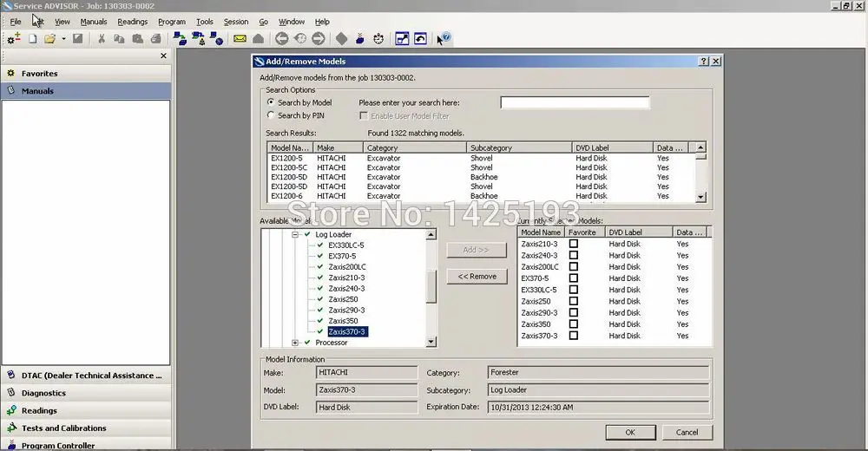Select the Search by PIN radio button
Viewport: 868px width, 451px height.
tap(271, 115)
